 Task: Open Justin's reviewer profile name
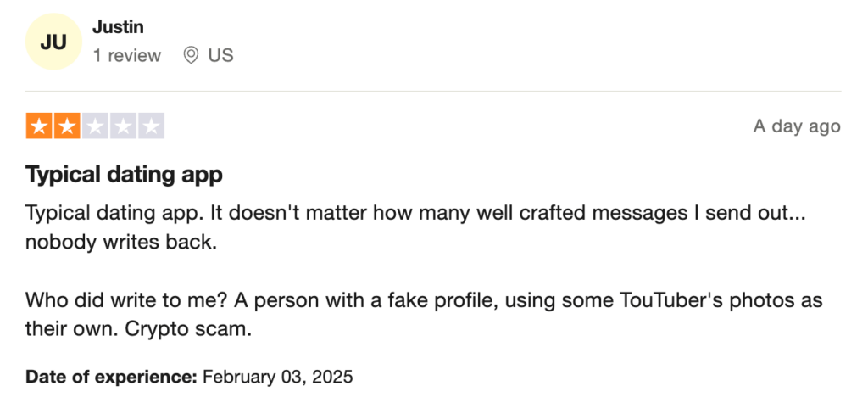118,26
